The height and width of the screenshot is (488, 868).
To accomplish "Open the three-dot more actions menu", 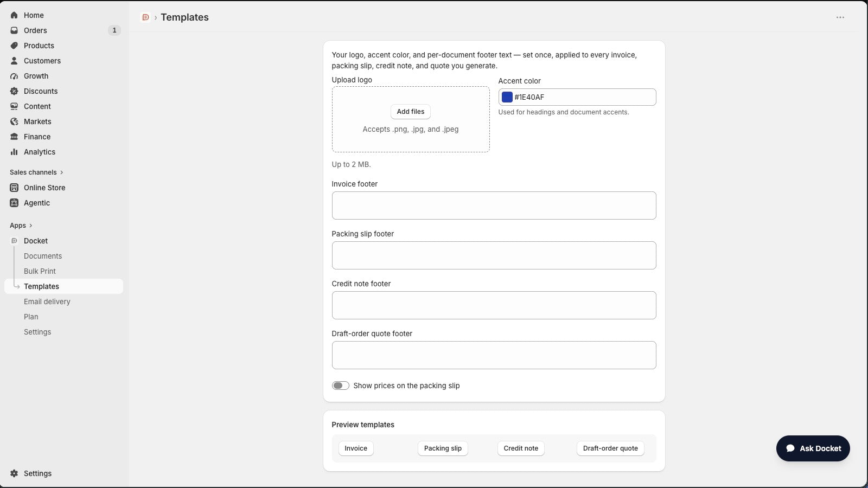I will tap(840, 17).
